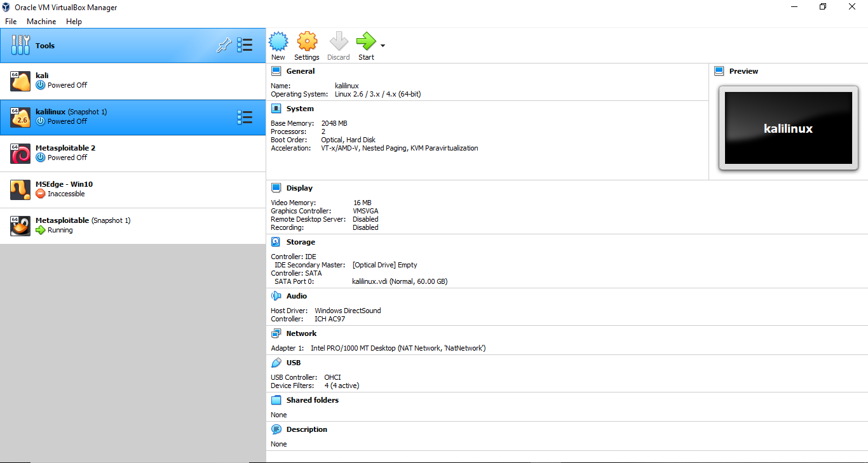Click the VMSVGA graphics controller value
The width and height of the screenshot is (868, 463).
[366, 211]
